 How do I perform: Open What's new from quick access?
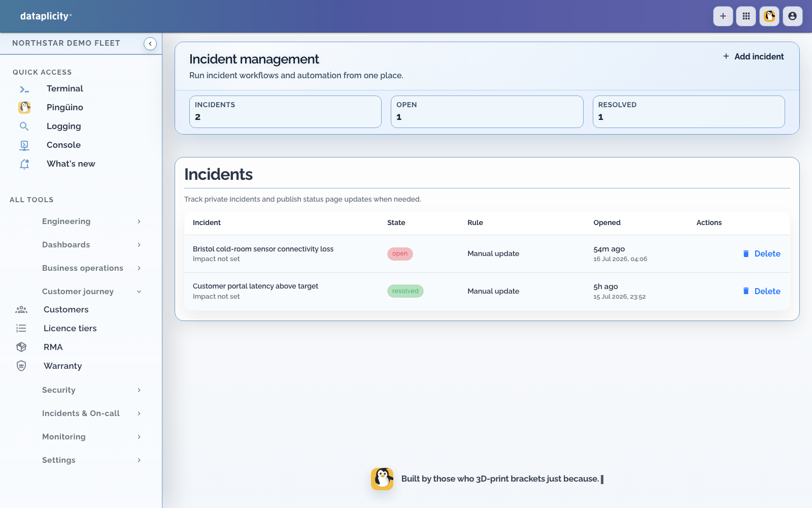coord(71,164)
